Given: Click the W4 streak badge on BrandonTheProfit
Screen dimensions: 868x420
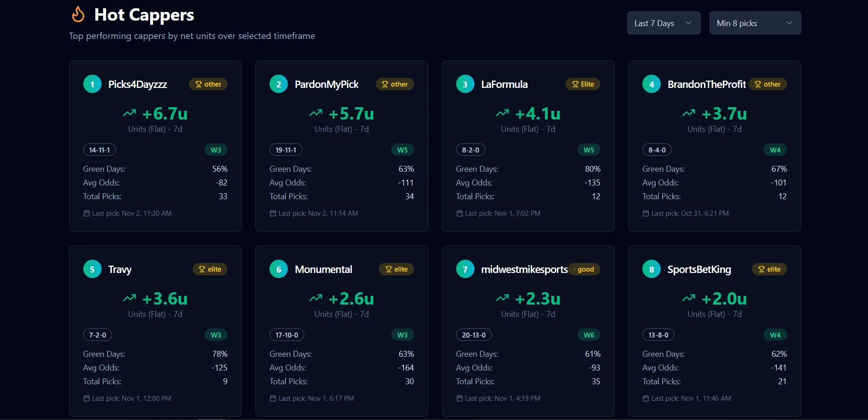Looking at the screenshot, I should (x=775, y=150).
